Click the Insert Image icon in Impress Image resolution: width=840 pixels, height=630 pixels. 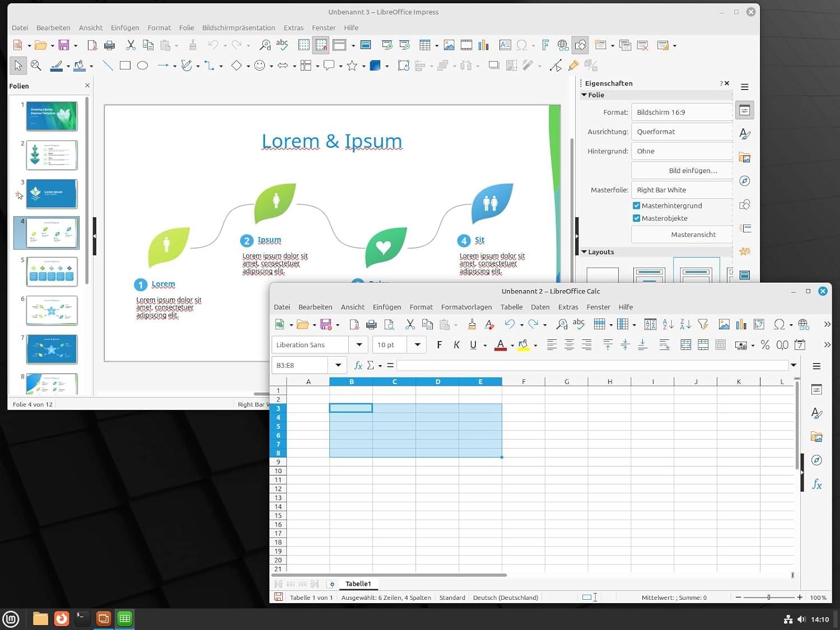[449, 45]
